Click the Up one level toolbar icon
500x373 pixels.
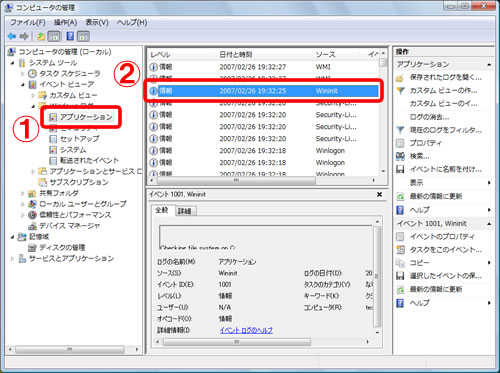coord(41,36)
